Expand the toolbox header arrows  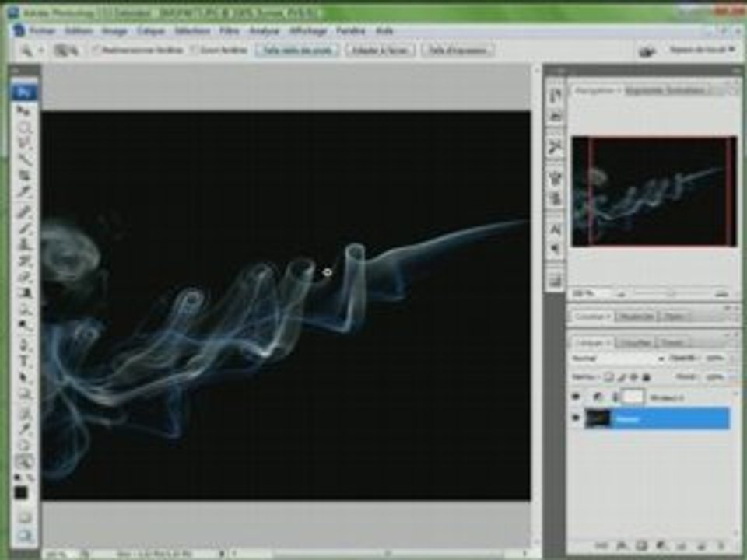coord(16,71)
